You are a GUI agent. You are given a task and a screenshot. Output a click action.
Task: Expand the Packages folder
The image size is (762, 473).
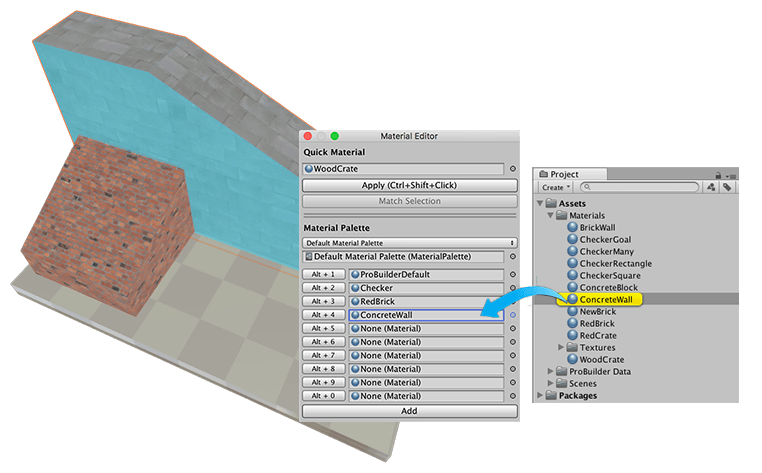pos(540,395)
